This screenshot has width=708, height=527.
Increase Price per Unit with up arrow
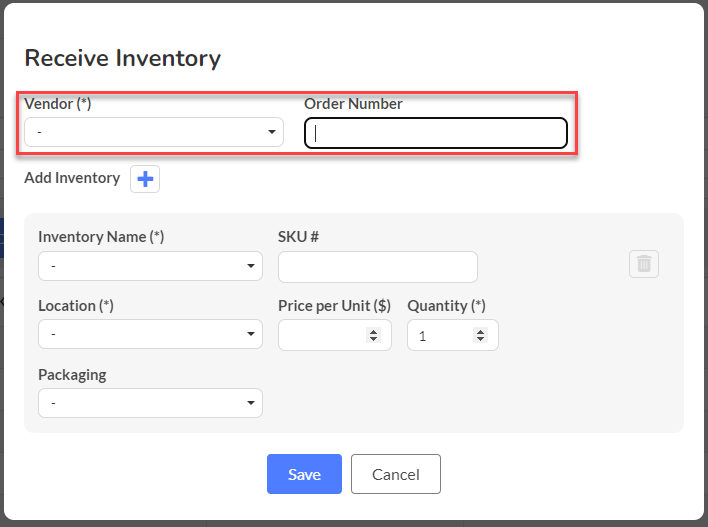pos(373,331)
